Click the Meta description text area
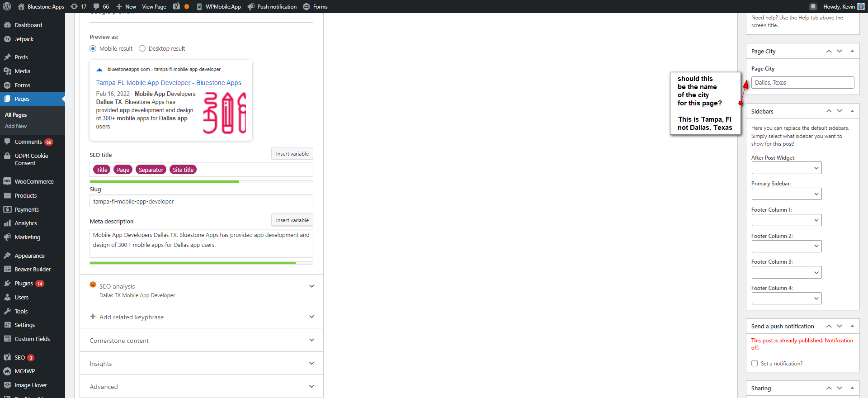 click(x=202, y=243)
